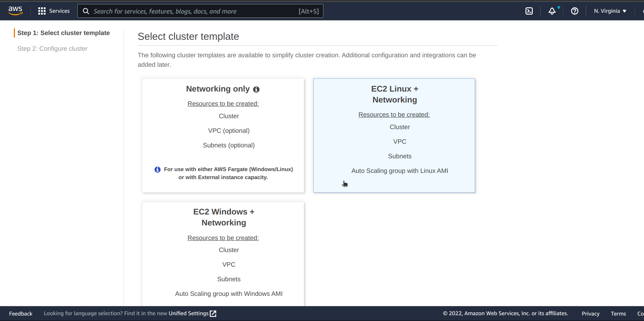644x321 pixels.
Task: Expand the N. Virginia region dropdown
Action: point(610,11)
